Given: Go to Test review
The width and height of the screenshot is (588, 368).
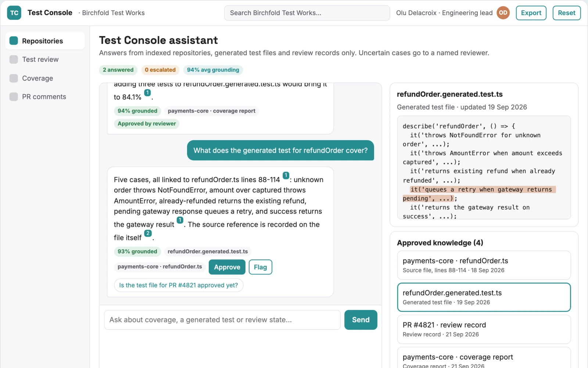Looking at the screenshot, I should [45, 59].
